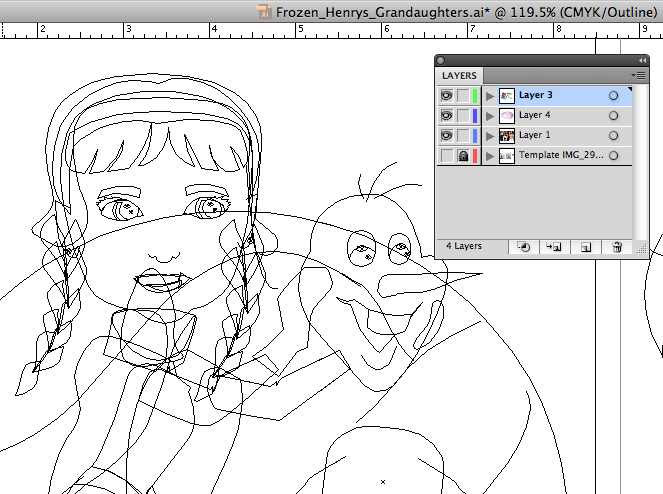Select the Layers panel tab
The image size is (663, 494).
point(459,76)
